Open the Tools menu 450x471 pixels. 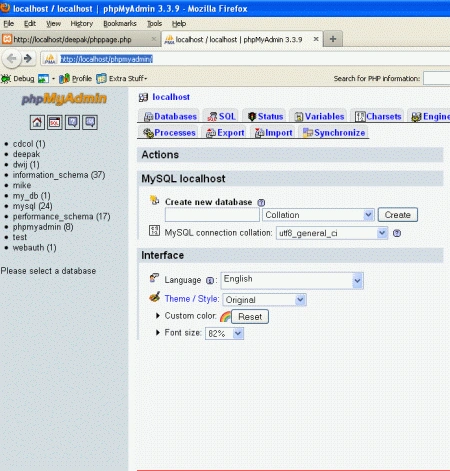154,24
